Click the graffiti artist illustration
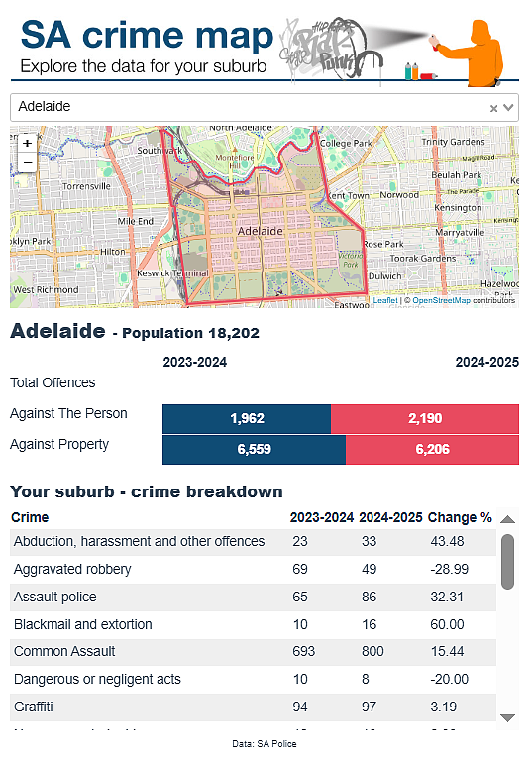The image size is (532, 761). tap(469, 54)
